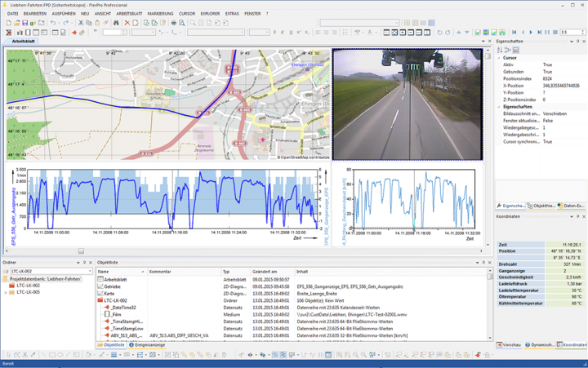Print using the printer icon
The image size is (588, 368).
[174, 23]
